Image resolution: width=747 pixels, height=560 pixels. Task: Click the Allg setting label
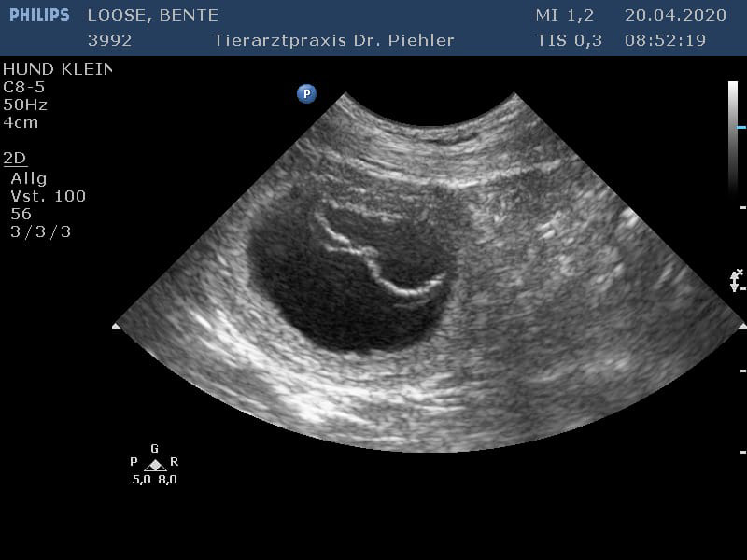pyautogui.click(x=29, y=179)
